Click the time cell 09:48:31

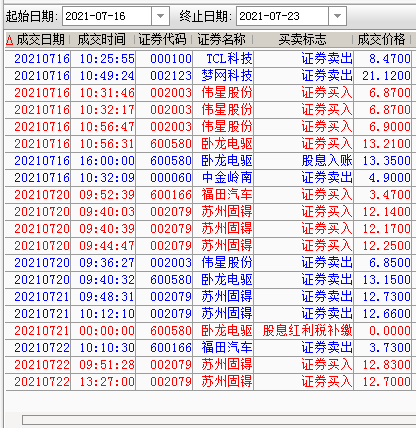[x=103, y=297]
